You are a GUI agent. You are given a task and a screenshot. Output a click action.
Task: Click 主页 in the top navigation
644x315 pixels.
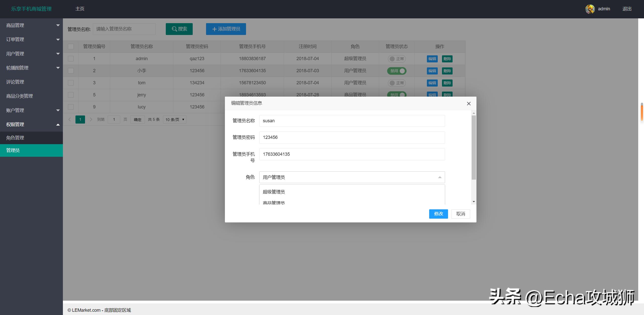79,9
